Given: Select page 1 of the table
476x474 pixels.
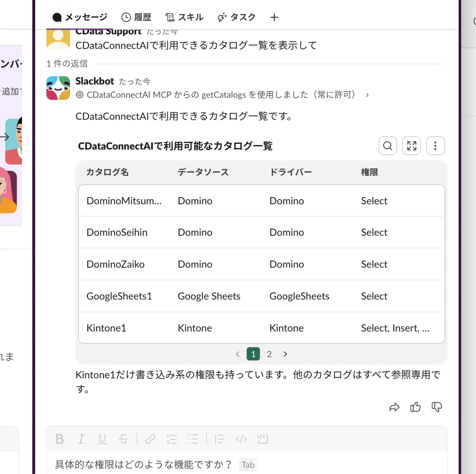Looking at the screenshot, I should tap(253, 354).
